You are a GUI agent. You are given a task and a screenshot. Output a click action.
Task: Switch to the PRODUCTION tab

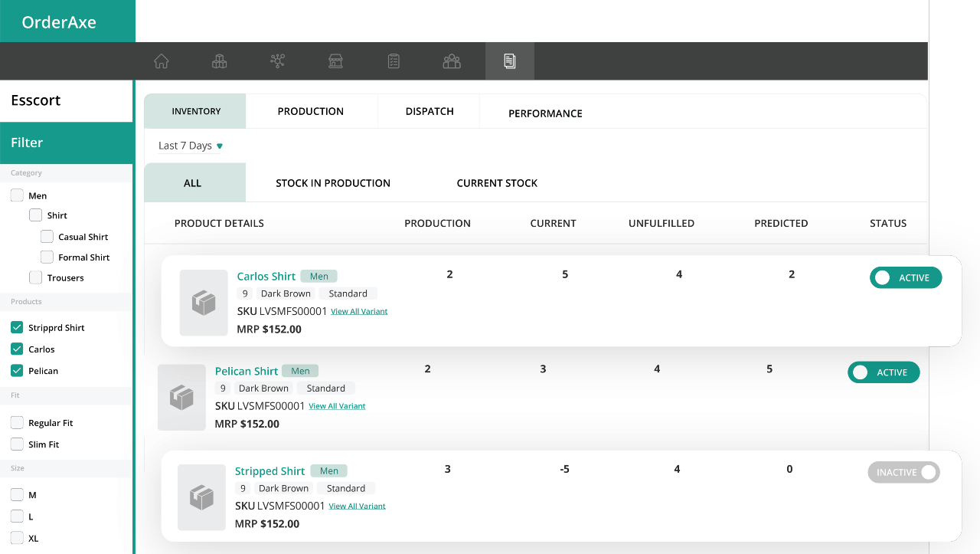310,111
